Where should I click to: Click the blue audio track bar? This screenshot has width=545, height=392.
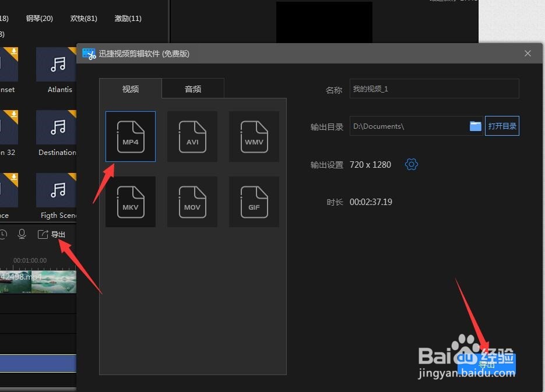click(x=38, y=363)
